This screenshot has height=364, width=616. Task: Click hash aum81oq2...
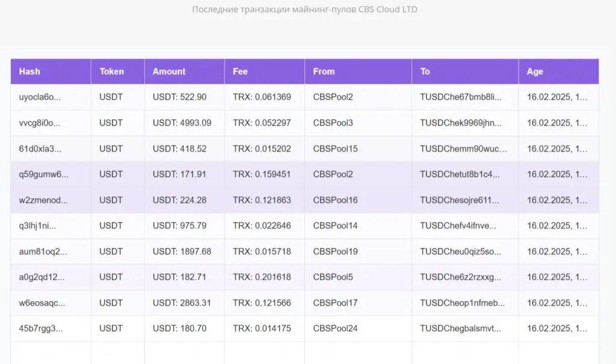tap(43, 251)
